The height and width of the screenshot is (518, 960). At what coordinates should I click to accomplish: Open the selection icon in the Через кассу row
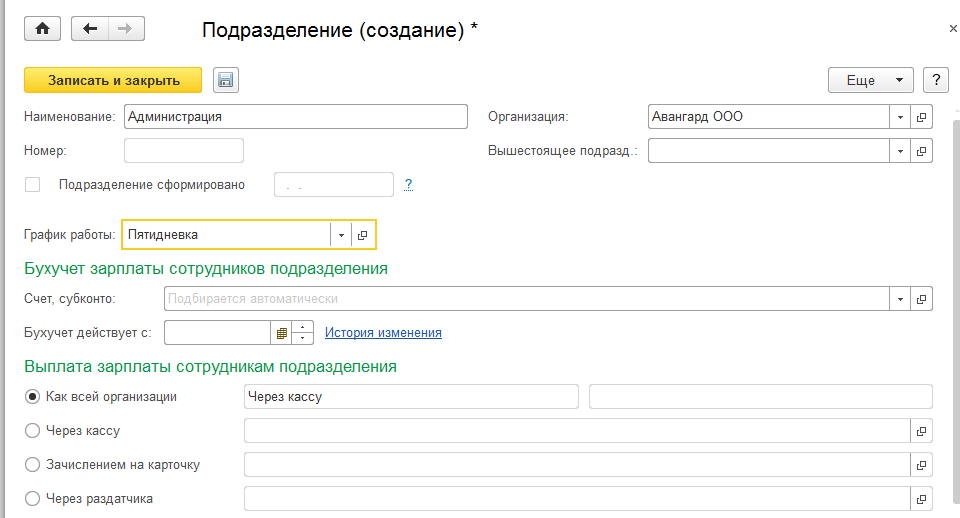pos(921,431)
